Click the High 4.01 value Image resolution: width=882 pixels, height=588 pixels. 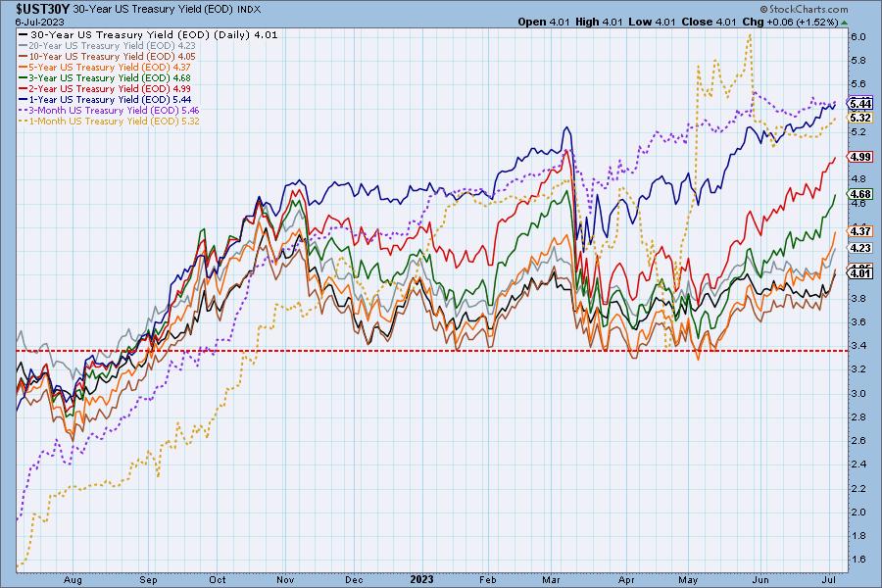[599, 22]
